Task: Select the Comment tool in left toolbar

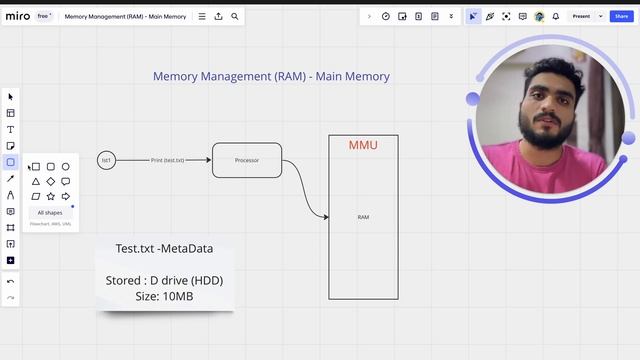Action: pos(11,211)
